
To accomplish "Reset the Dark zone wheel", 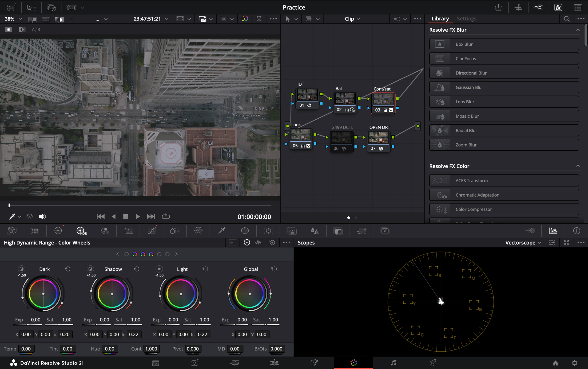I will point(68,269).
